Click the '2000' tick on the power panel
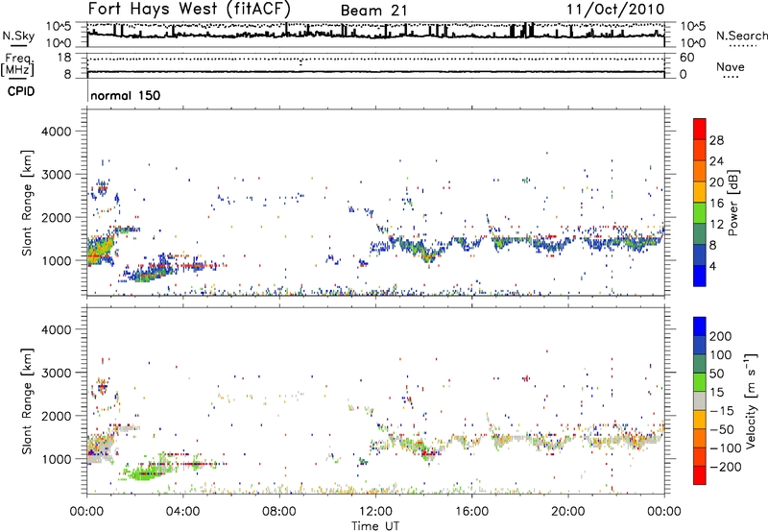Image resolution: width=768 pixels, height=532 pixels. pos(57,217)
